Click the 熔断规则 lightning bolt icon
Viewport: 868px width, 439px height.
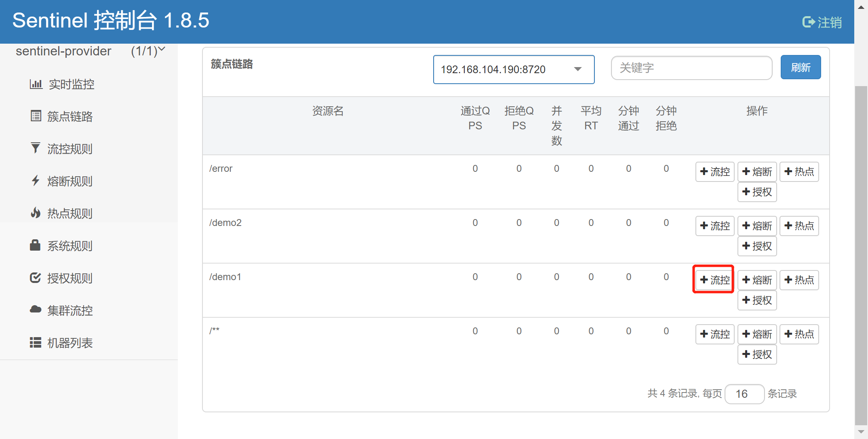tap(36, 180)
